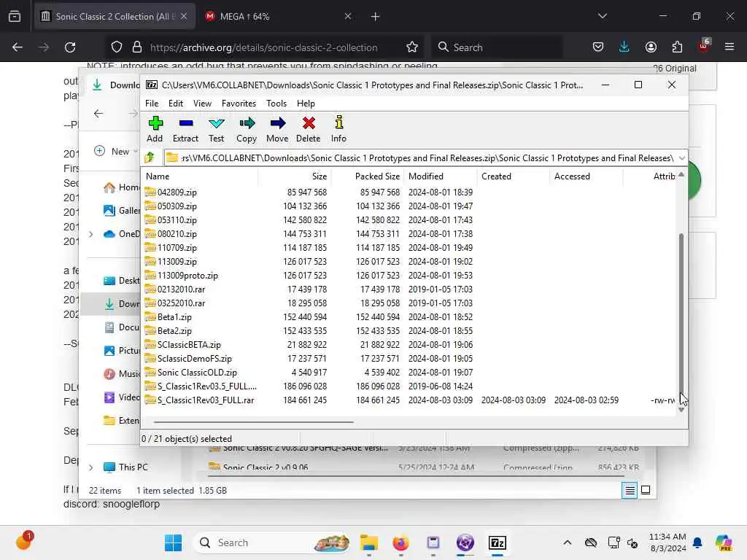
Task: Click the 7-Zip horizontal scrollbar thumb
Action: (253, 422)
